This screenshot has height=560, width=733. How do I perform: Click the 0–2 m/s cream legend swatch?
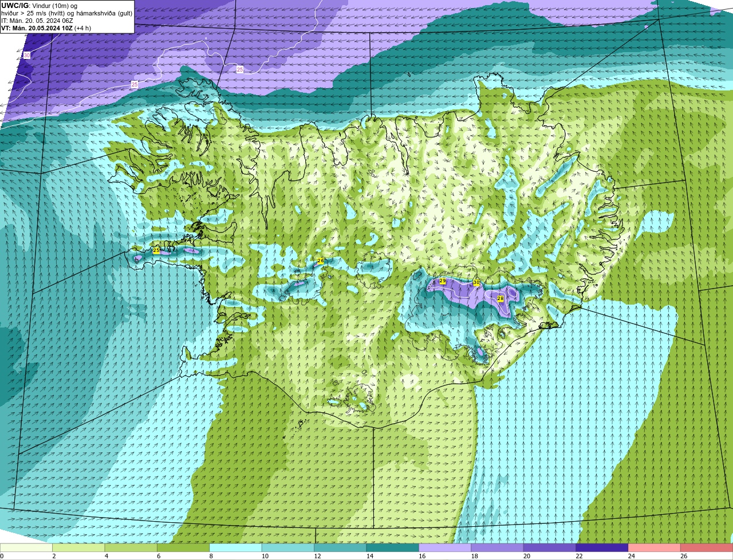(26, 547)
